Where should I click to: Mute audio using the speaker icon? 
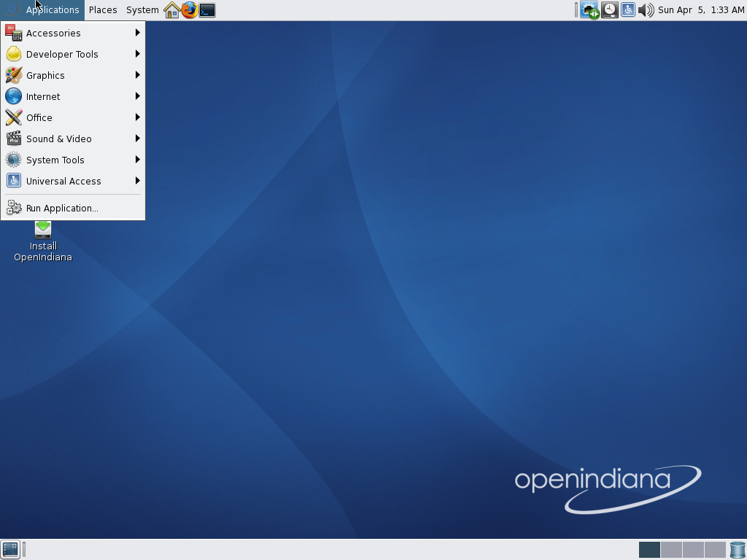click(646, 9)
